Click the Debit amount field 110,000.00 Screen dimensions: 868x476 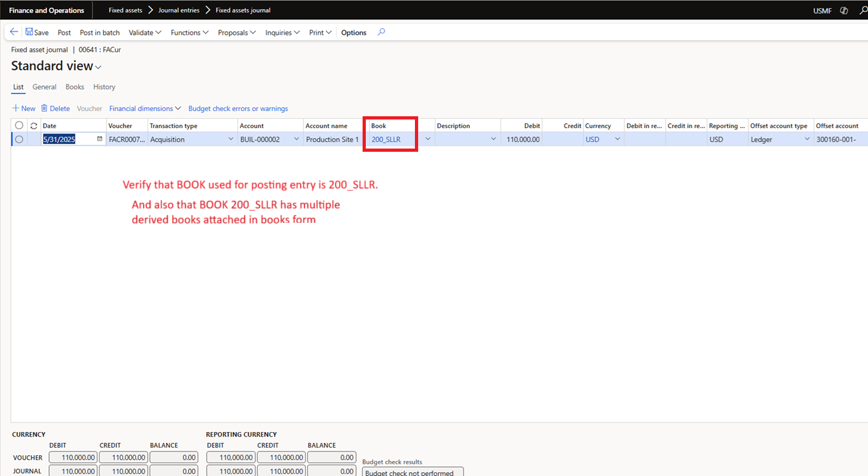(521, 140)
